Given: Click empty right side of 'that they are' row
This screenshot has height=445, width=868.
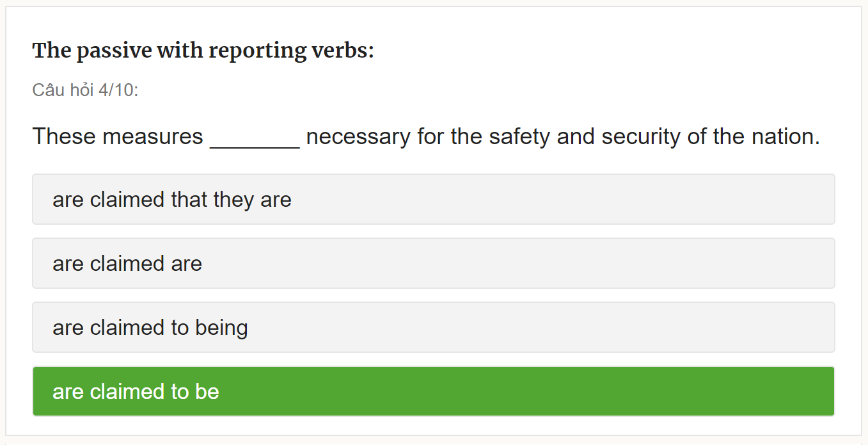Looking at the screenshot, I should click(x=640, y=199).
